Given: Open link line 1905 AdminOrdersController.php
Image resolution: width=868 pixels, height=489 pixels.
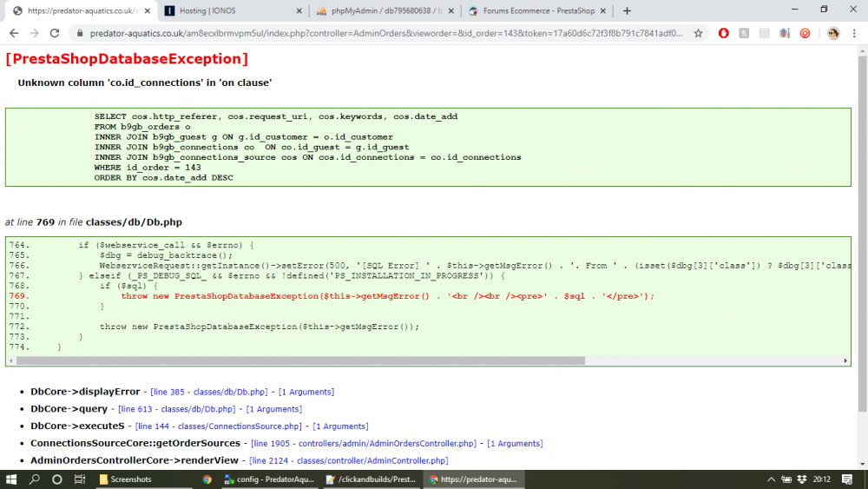Looking at the screenshot, I should pos(363,443).
